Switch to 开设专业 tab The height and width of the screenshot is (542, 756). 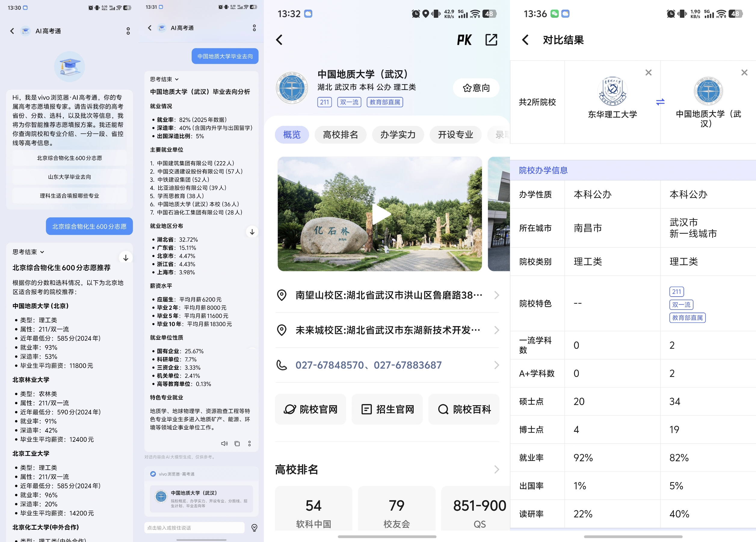tap(455, 134)
